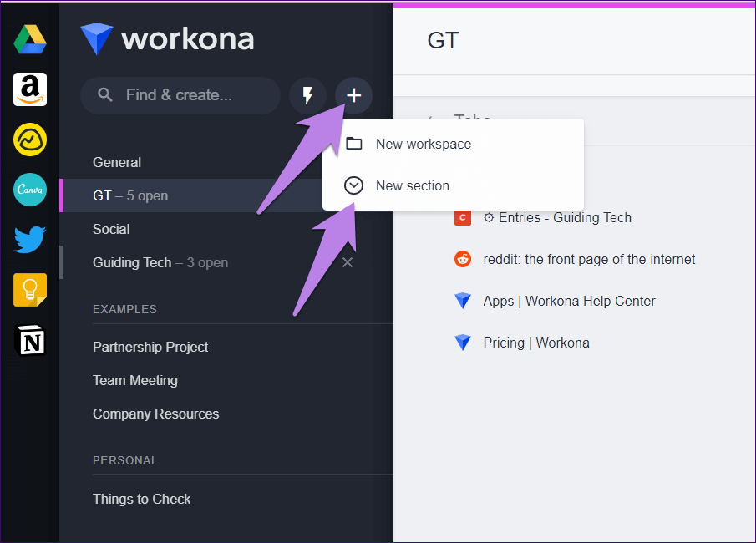Click the Workona favicon beside Pricing
This screenshot has height=543, width=756.
coord(463,343)
